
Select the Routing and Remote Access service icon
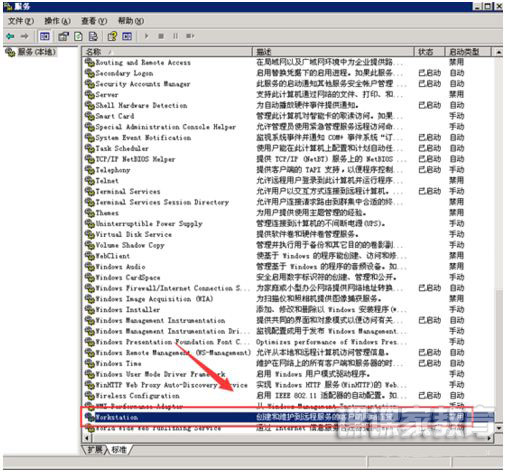coord(89,62)
